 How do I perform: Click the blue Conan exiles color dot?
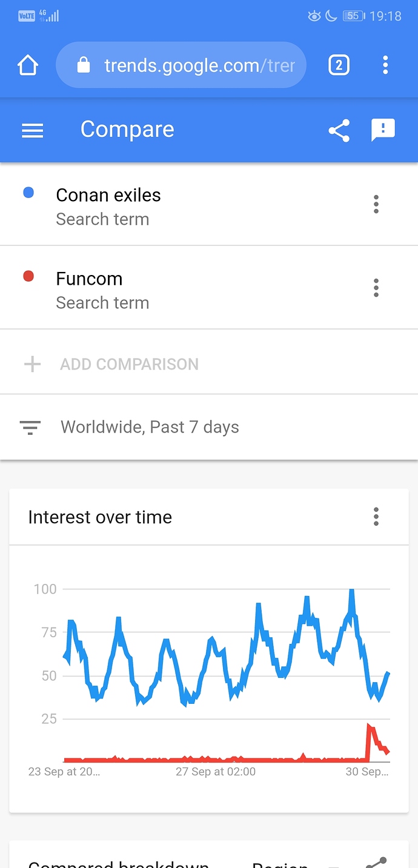pos(28,193)
